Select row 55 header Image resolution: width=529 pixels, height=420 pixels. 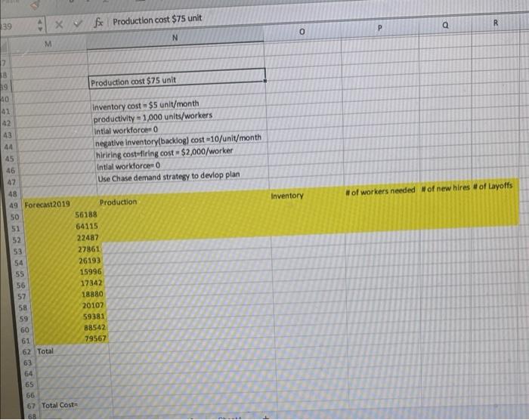20,274
